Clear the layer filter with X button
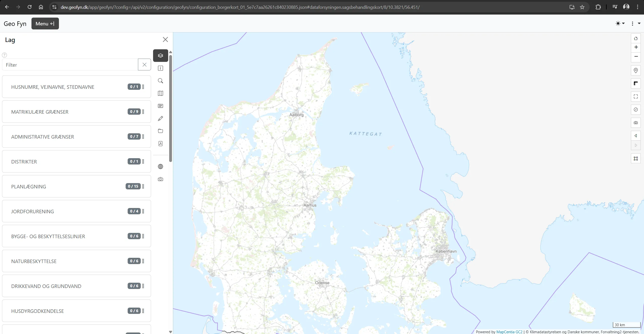Screen dimensions: 644x334 144,65
